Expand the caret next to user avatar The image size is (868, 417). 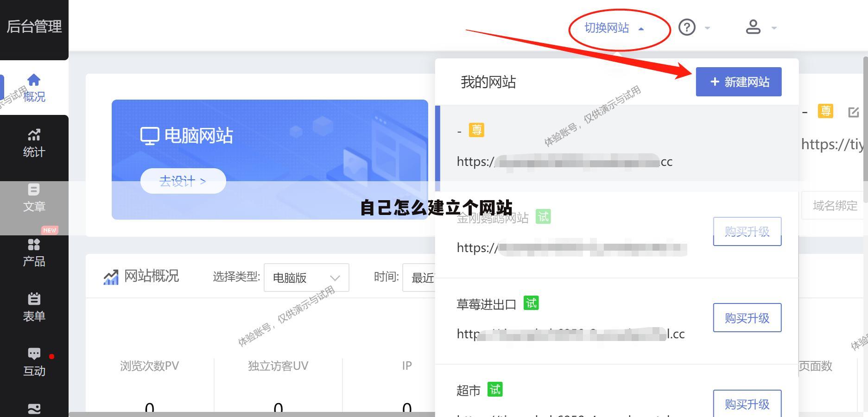click(773, 28)
